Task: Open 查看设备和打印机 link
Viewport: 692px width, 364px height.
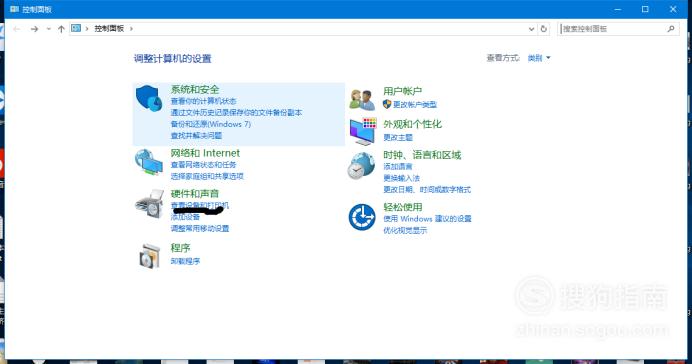Action: tap(199, 205)
